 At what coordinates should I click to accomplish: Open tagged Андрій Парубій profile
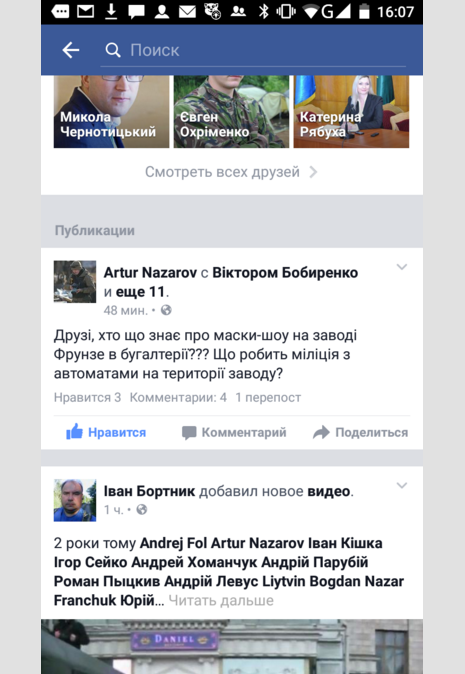click(315, 562)
